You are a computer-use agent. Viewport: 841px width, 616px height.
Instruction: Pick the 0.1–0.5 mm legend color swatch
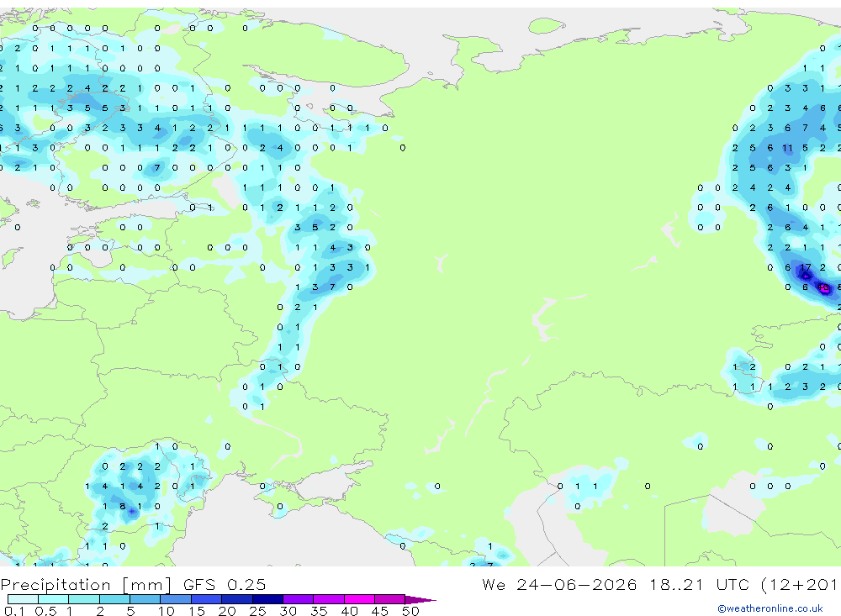pyautogui.click(x=23, y=599)
